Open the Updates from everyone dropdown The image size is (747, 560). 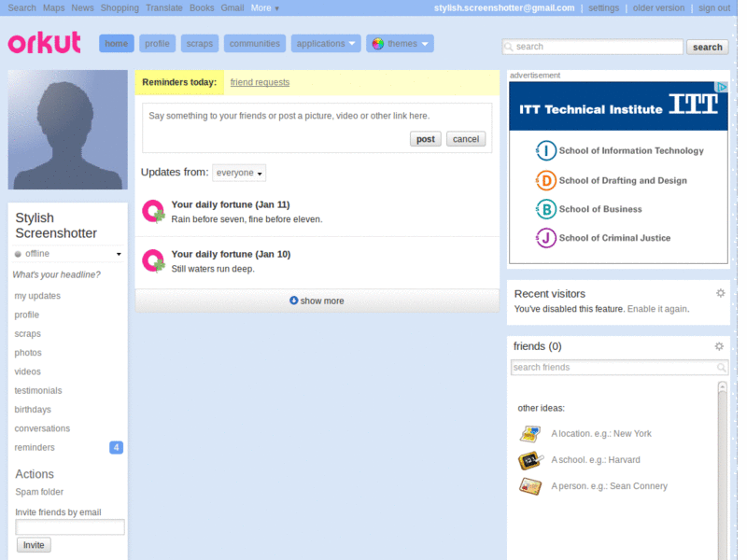(239, 173)
